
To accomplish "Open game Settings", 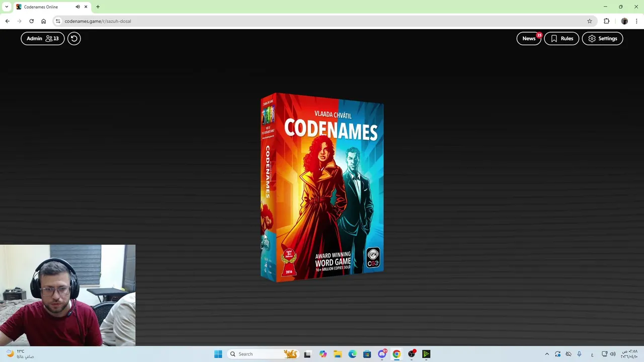I will click(602, 38).
